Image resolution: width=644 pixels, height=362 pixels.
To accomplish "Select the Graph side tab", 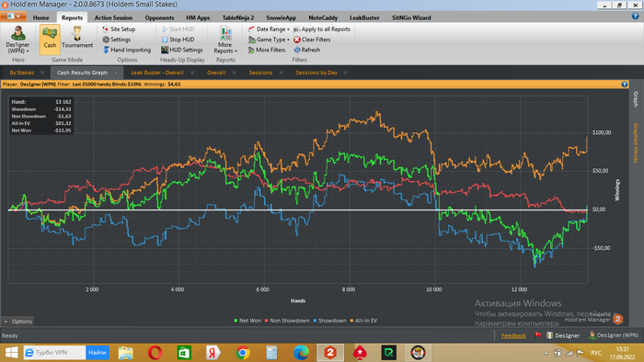I will point(636,99).
